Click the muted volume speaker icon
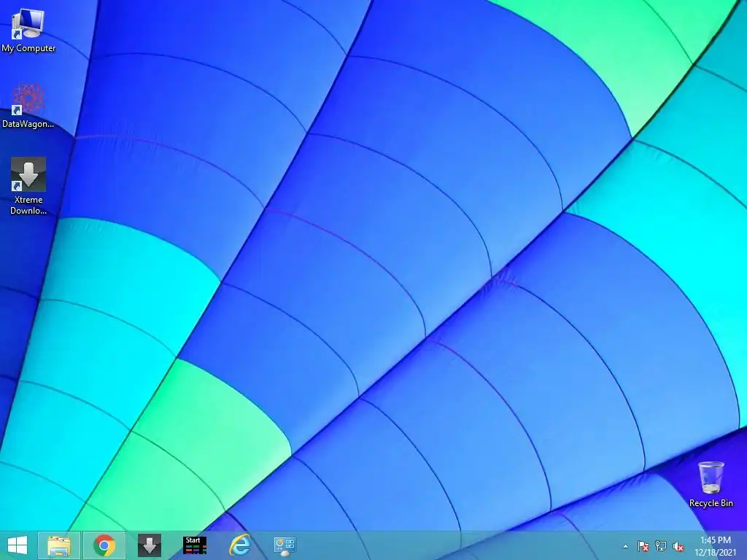The image size is (747, 560). (x=678, y=546)
